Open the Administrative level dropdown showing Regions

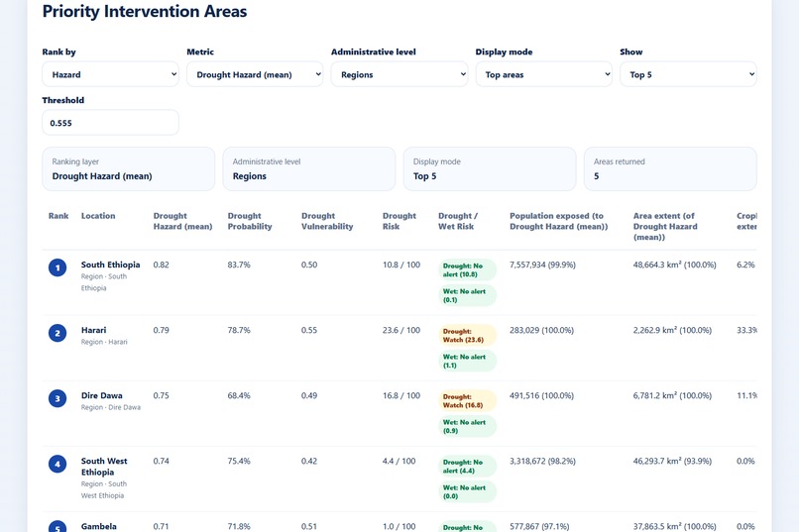[x=399, y=74]
